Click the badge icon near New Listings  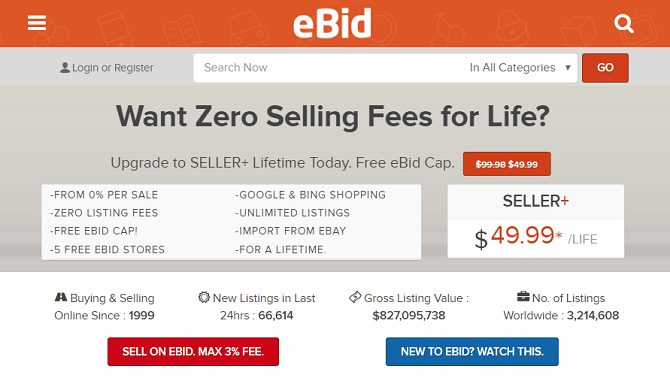tap(204, 297)
